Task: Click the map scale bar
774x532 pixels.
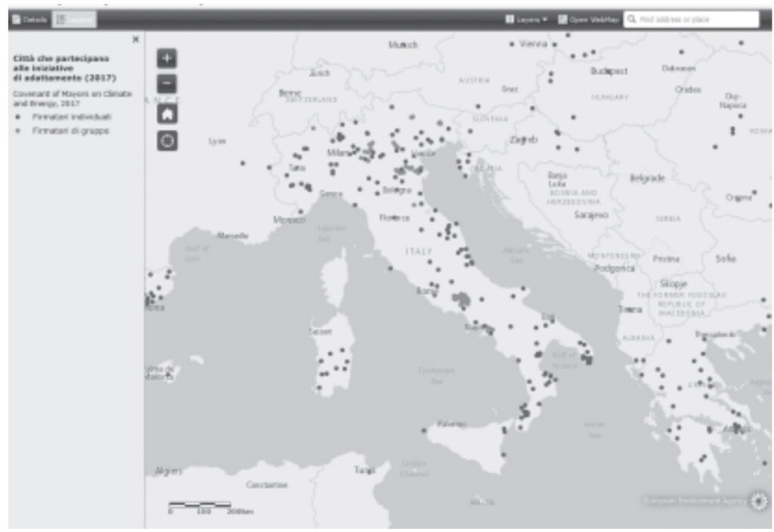Action: (x=200, y=504)
